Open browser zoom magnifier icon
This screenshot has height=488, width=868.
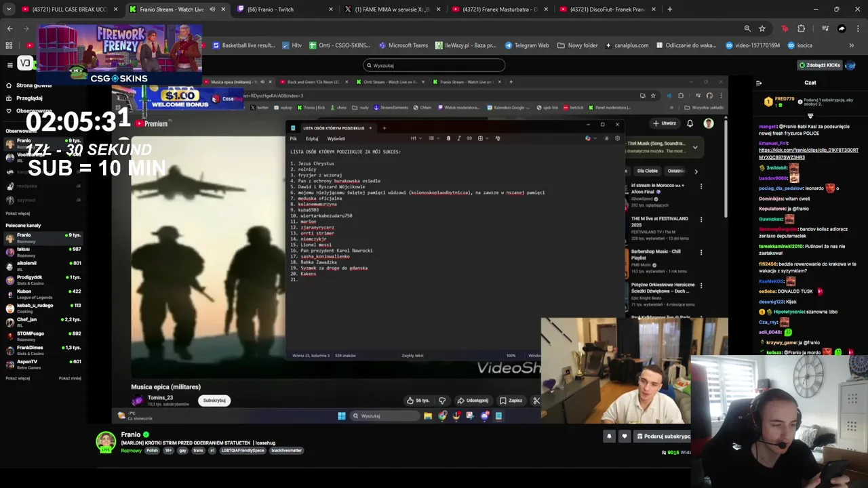pyautogui.click(x=747, y=28)
